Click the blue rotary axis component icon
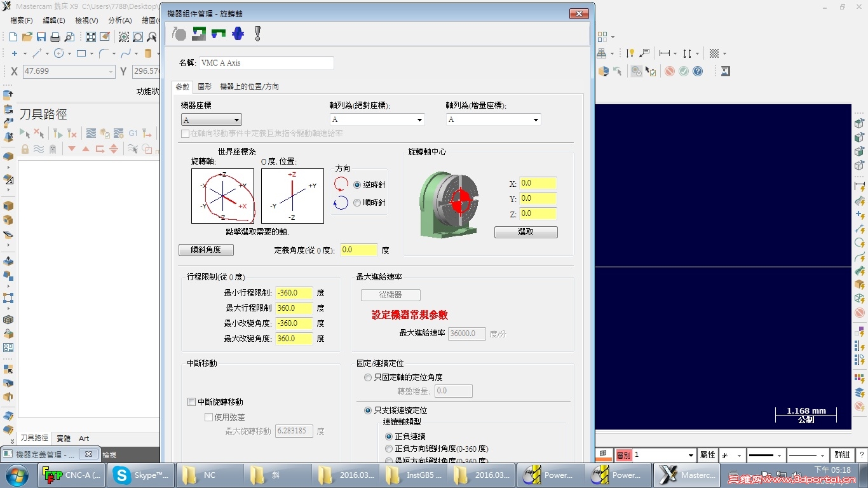This screenshot has width=868, height=488. point(238,34)
